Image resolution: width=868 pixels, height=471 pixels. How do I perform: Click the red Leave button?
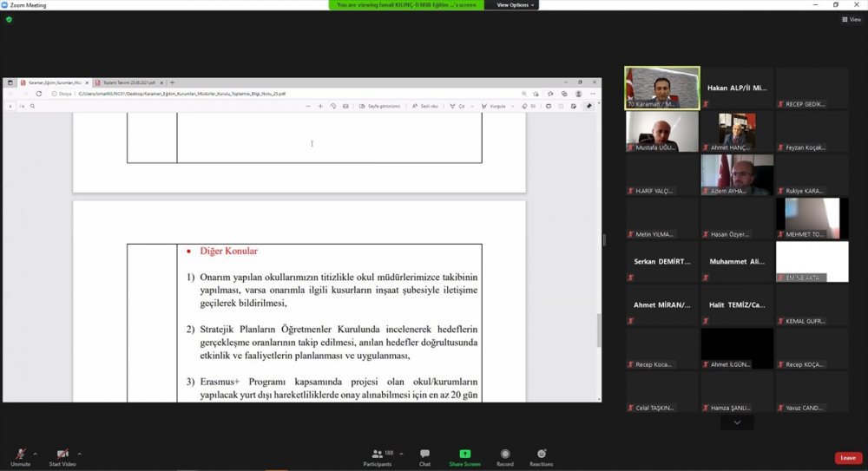coord(847,458)
